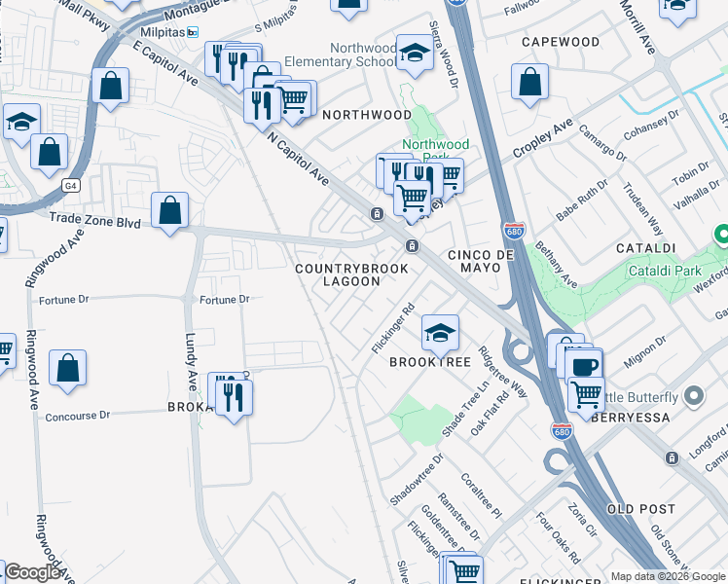This screenshot has height=584, width=728.
Task: Click the gray pin beside Little Butterfly
Action: pyautogui.click(x=694, y=396)
